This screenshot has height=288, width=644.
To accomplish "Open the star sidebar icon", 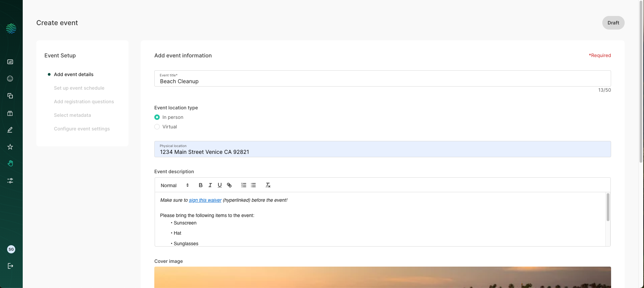I will coord(10,147).
